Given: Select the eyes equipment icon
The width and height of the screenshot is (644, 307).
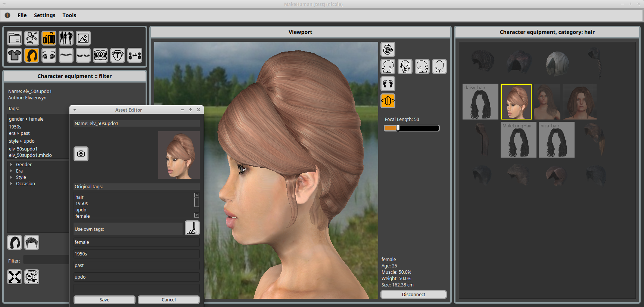Looking at the screenshot, I should click(49, 55).
